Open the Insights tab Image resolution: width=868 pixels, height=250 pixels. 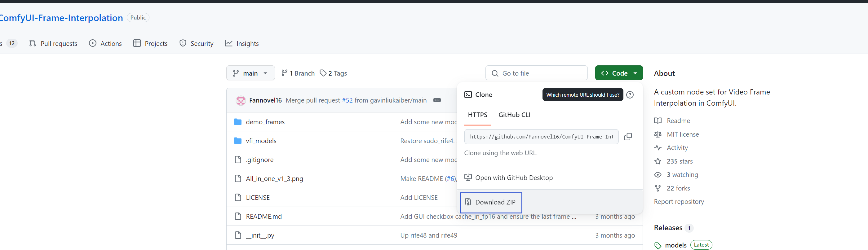pyautogui.click(x=242, y=43)
